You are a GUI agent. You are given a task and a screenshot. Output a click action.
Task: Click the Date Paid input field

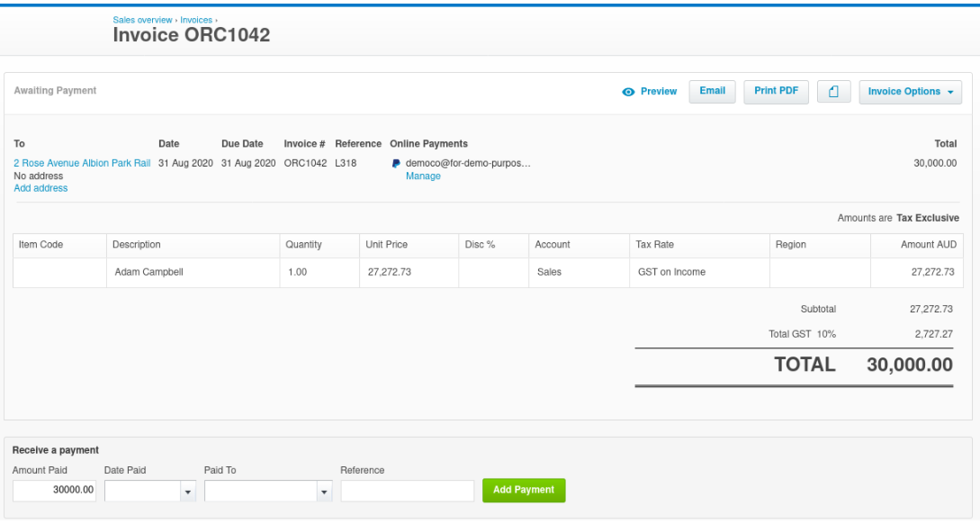[143, 492]
